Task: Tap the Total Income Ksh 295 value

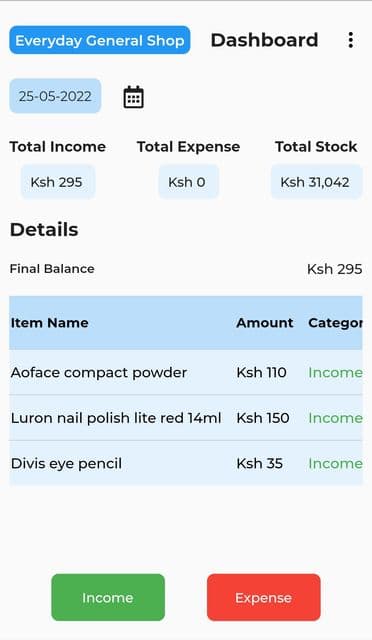Action: [58, 182]
